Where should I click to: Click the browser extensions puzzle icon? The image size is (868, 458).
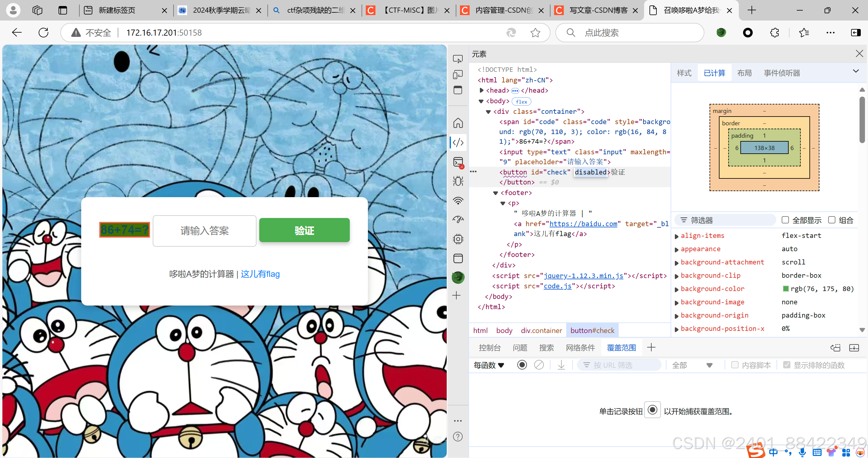[x=774, y=33]
